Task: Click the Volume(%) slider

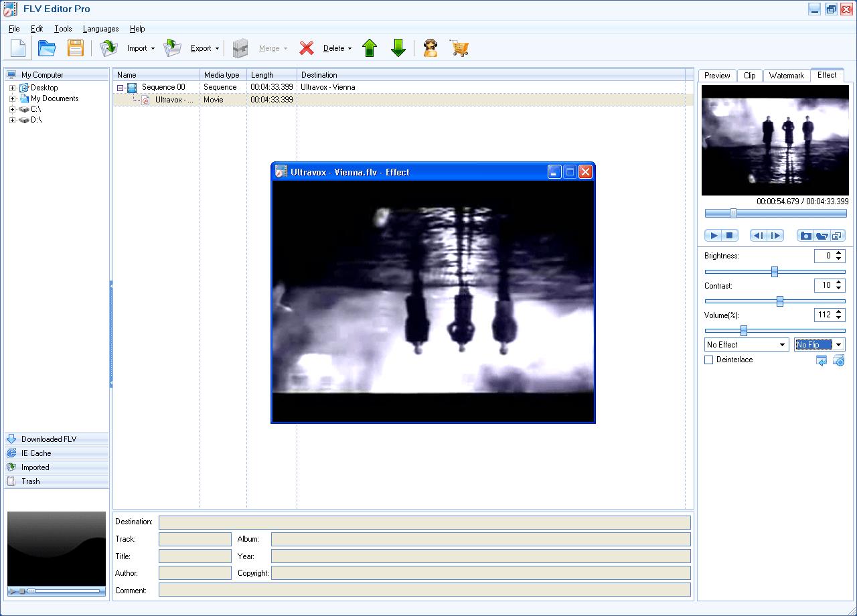Action: tap(775, 331)
